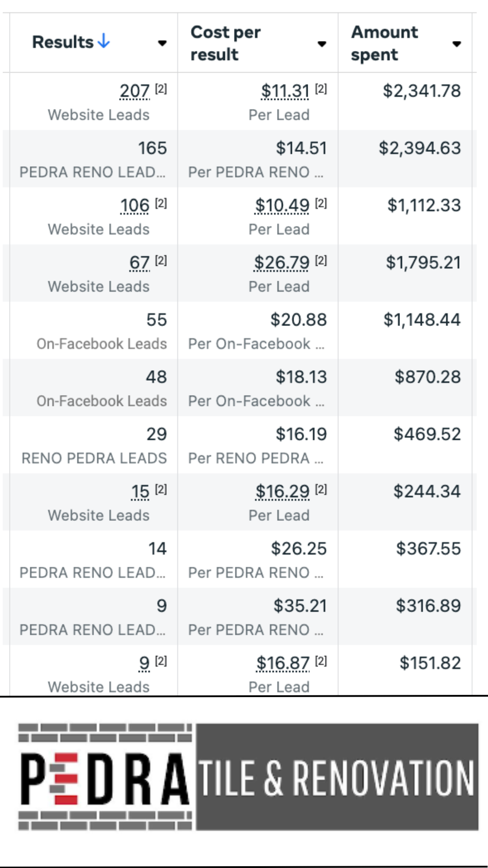Click the Amount spent column header
Screen dimensions: 488x868
pyautogui.click(x=385, y=43)
